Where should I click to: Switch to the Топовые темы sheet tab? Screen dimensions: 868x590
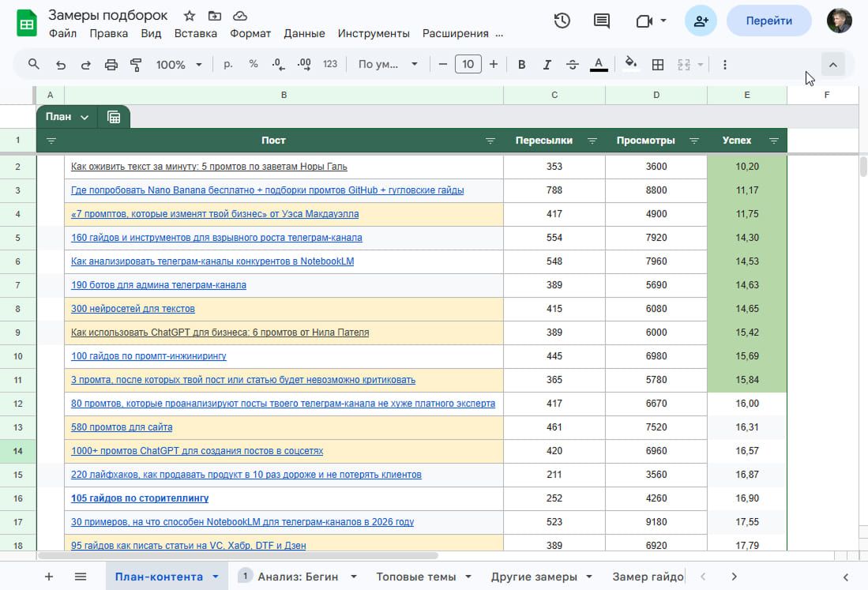point(416,577)
